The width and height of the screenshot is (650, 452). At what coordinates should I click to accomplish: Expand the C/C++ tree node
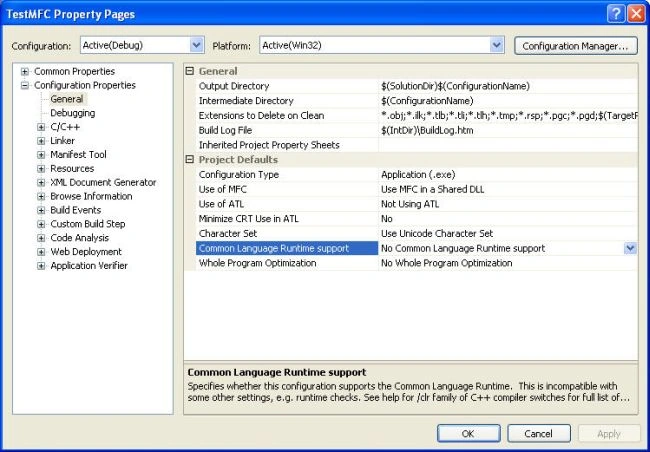pyautogui.click(x=41, y=127)
